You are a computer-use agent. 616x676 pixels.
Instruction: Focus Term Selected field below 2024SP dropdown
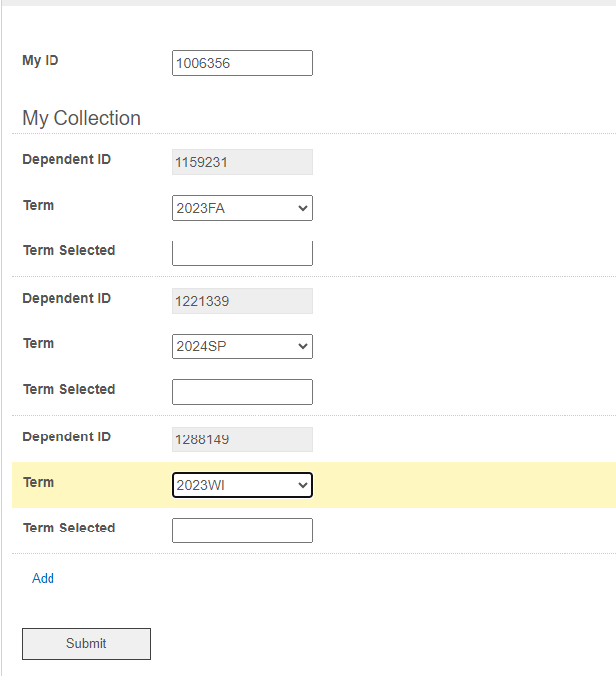[x=242, y=392]
